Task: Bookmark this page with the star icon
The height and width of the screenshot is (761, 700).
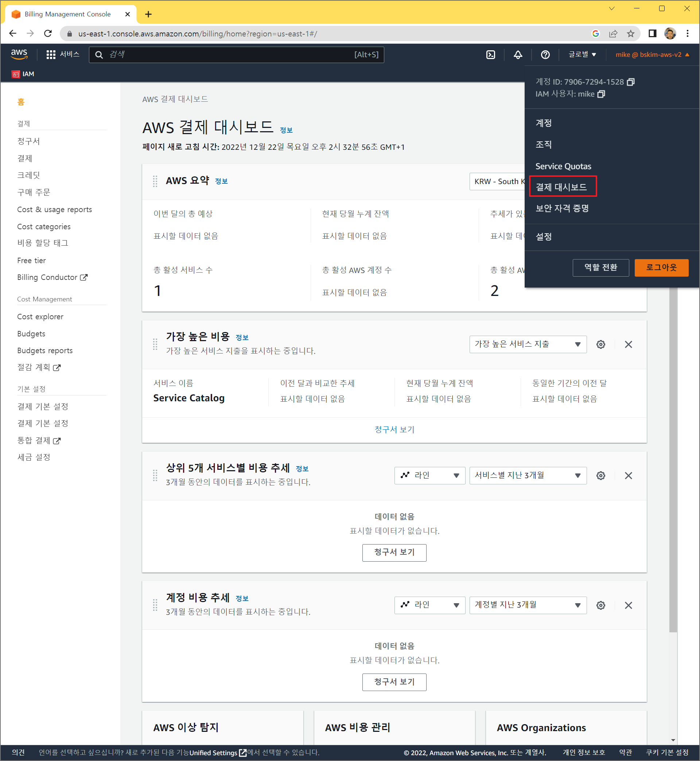Action: click(x=630, y=34)
